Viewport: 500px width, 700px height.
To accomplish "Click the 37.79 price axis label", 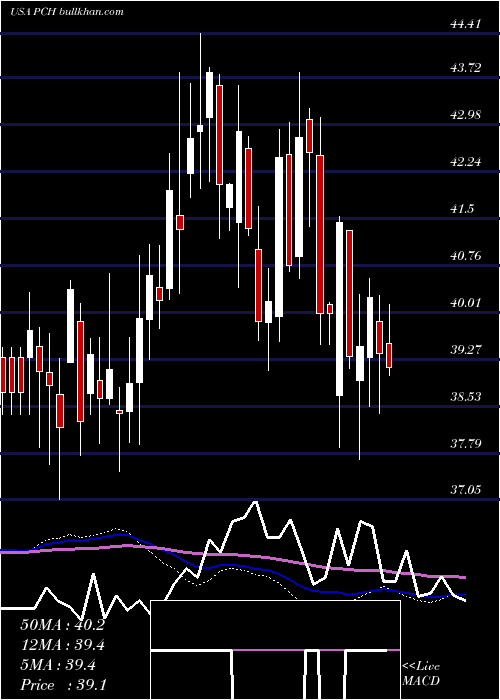I will coord(466,444).
